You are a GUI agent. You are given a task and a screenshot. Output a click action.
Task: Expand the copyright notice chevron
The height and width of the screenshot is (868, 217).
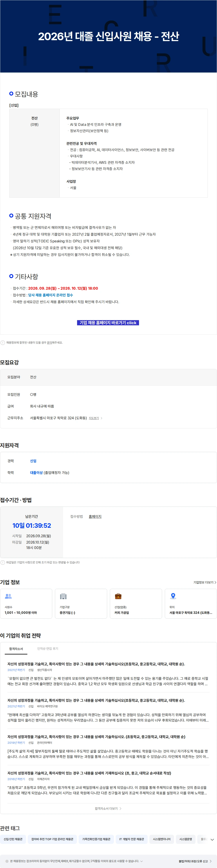pyautogui.click(x=141, y=861)
